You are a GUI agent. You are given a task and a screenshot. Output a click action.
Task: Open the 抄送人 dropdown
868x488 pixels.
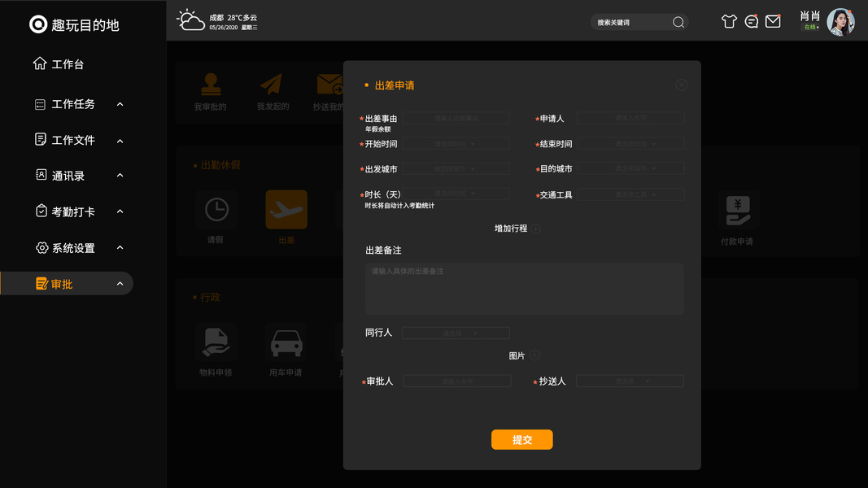(630, 381)
